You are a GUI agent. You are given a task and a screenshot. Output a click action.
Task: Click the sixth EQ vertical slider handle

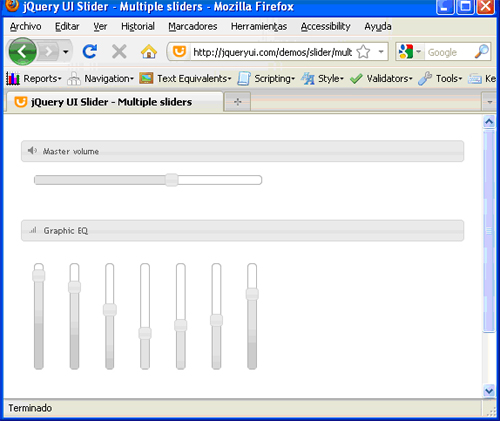click(x=216, y=320)
